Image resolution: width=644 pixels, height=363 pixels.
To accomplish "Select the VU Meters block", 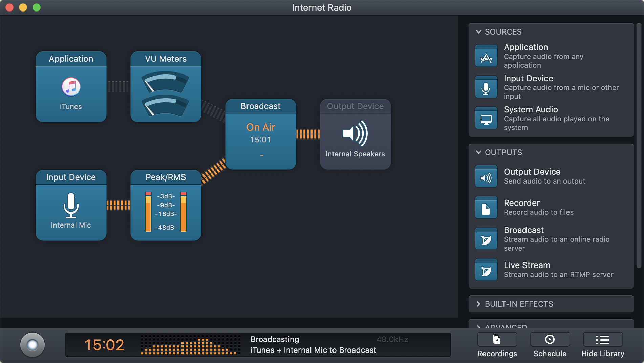I will [166, 87].
